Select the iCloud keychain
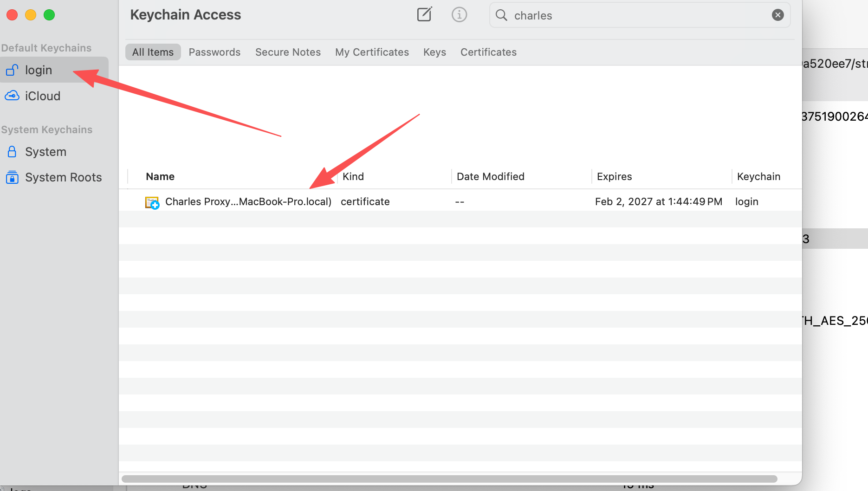 pyautogui.click(x=54, y=96)
